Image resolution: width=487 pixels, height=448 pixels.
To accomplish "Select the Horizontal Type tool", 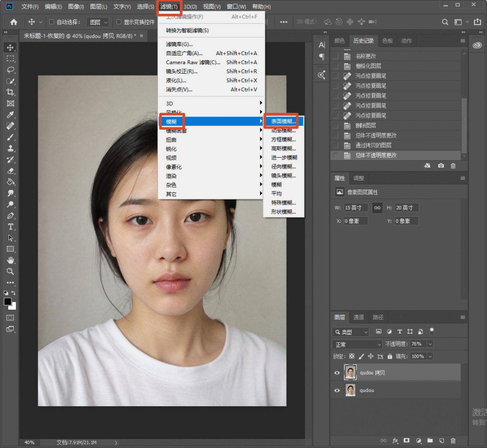I will 10,227.
